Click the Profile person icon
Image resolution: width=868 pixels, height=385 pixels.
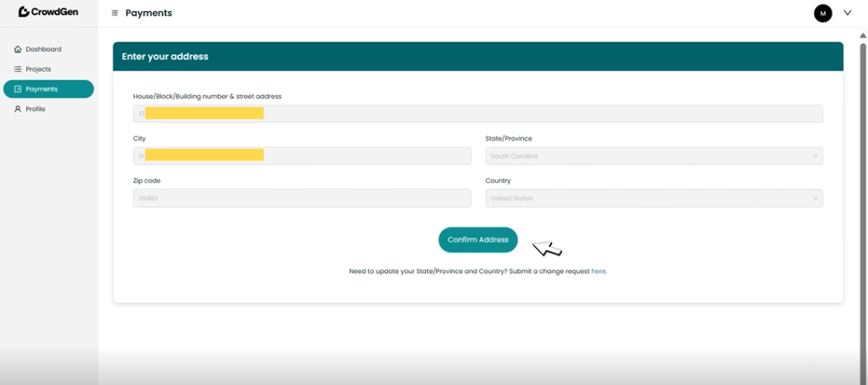[x=18, y=109]
